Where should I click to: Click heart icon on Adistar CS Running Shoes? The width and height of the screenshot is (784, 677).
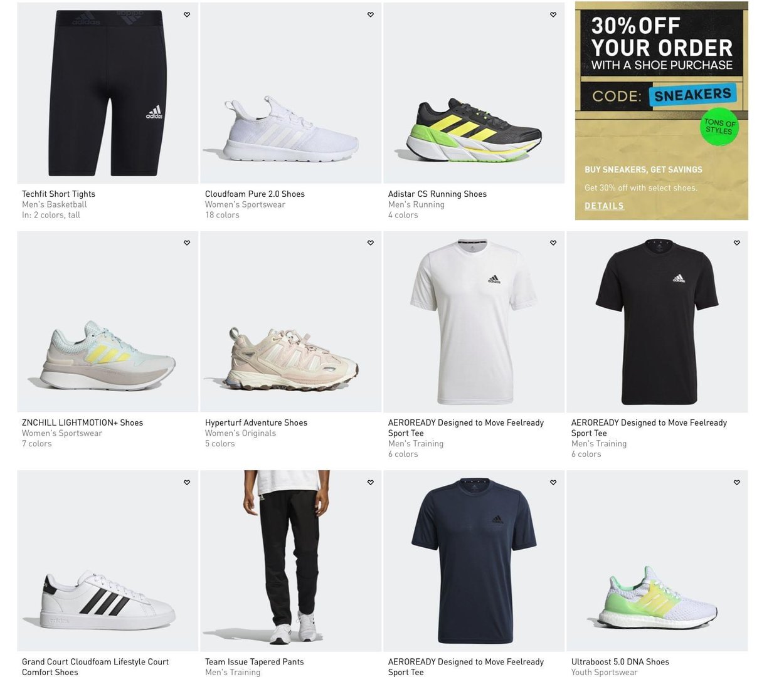(553, 14)
